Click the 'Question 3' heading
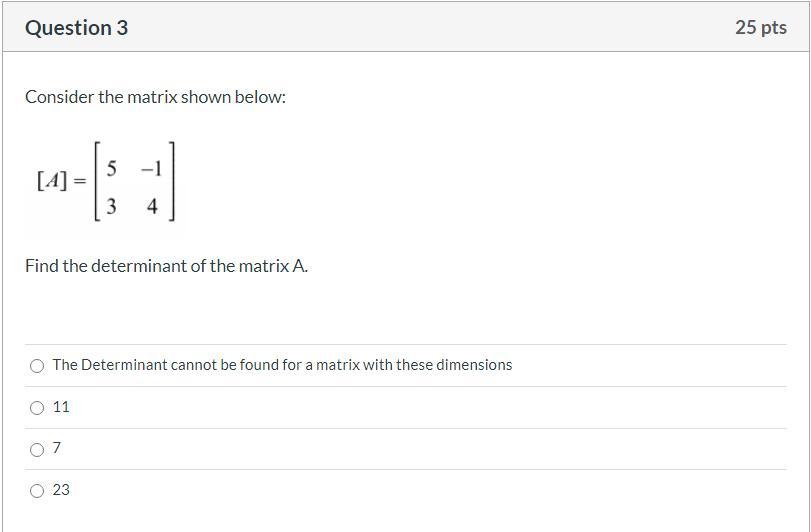 pos(76,28)
